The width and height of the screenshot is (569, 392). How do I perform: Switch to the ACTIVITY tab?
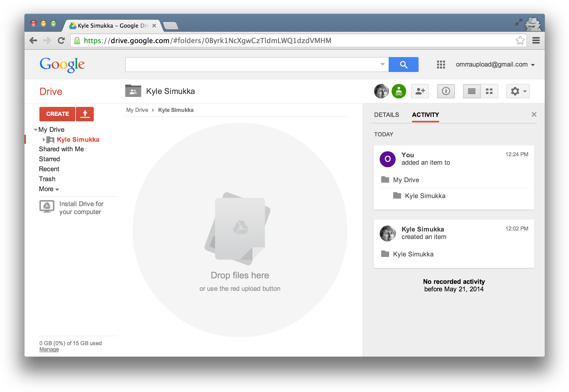425,115
